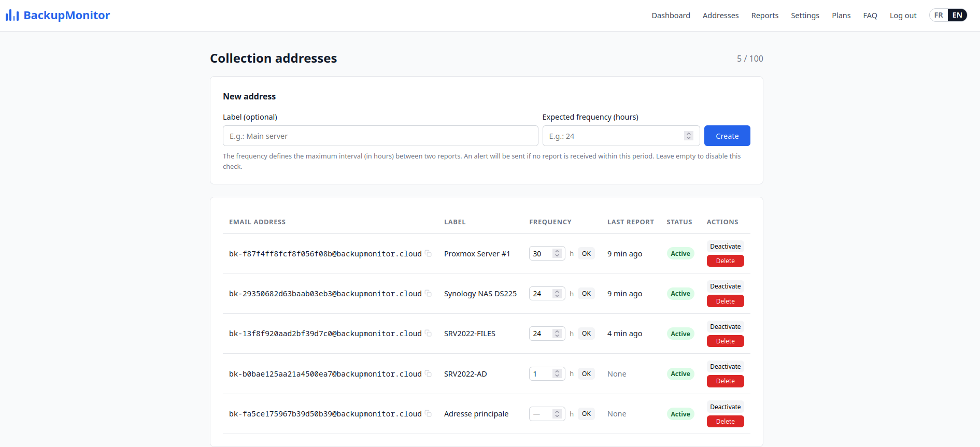Adjust the Proxmox Server #1 frequency stepper

(x=557, y=253)
